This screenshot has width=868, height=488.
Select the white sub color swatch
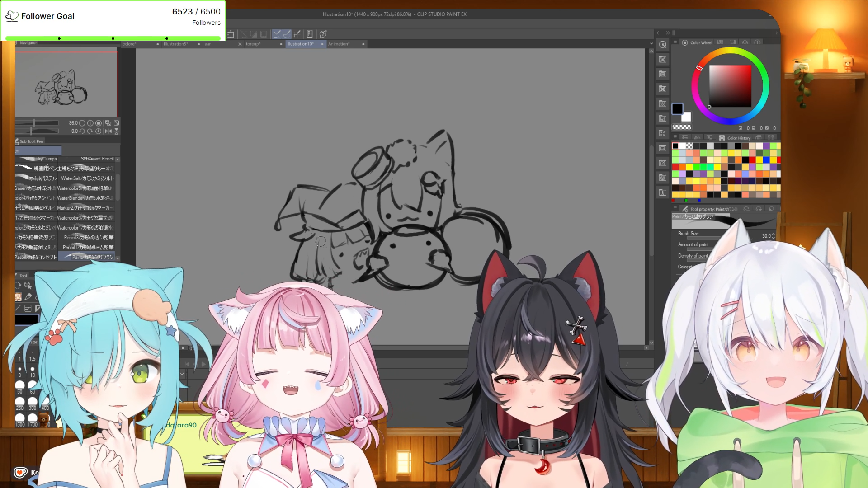click(687, 117)
